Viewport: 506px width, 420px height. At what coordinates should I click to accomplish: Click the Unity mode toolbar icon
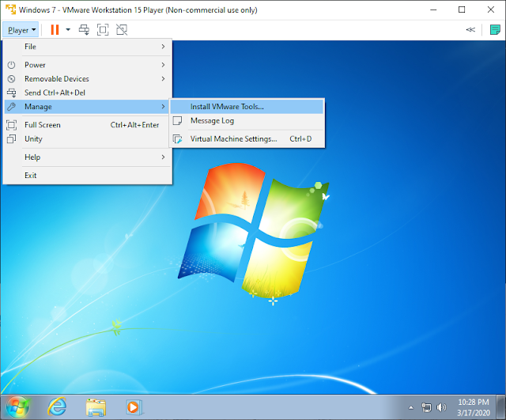click(122, 30)
